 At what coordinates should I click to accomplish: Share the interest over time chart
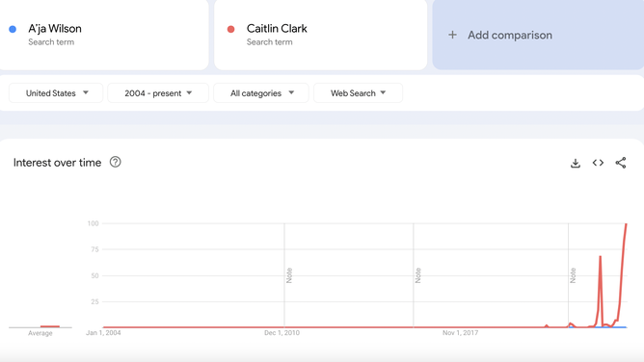pyautogui.click(x=621, y=163)
